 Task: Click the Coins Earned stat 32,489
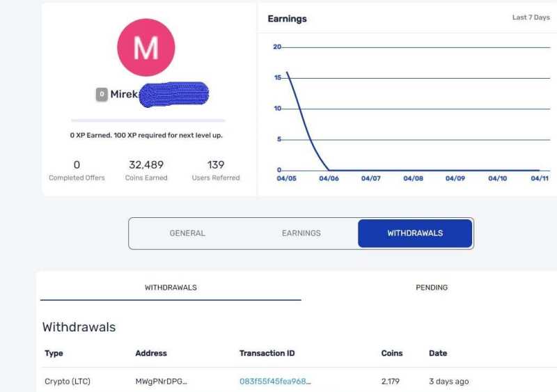coord(146,165)
